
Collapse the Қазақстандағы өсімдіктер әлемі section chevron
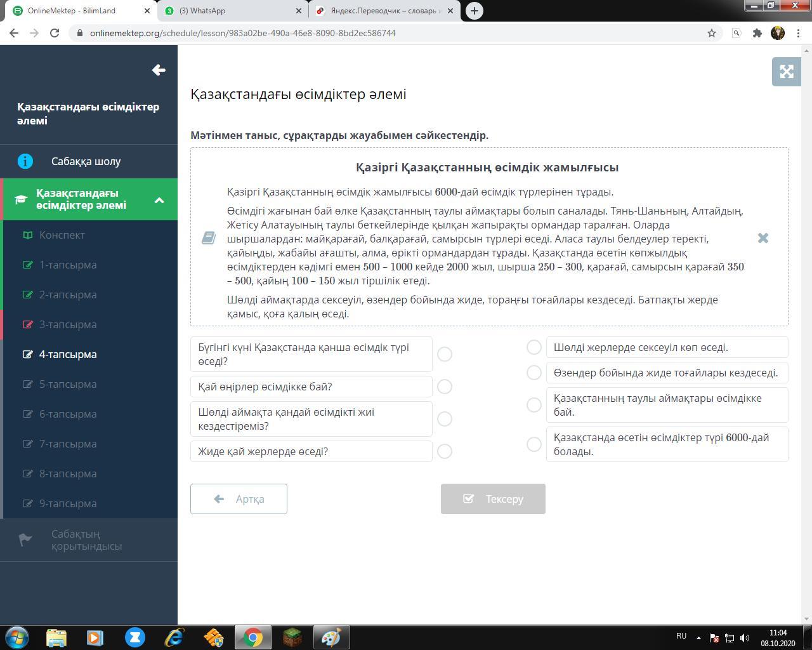click(159, 200)
